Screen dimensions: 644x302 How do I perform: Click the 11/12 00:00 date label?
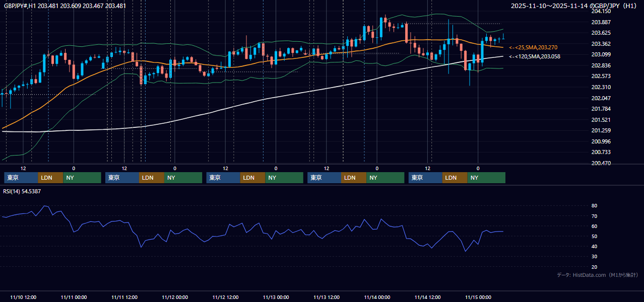(x=175, y=297)
